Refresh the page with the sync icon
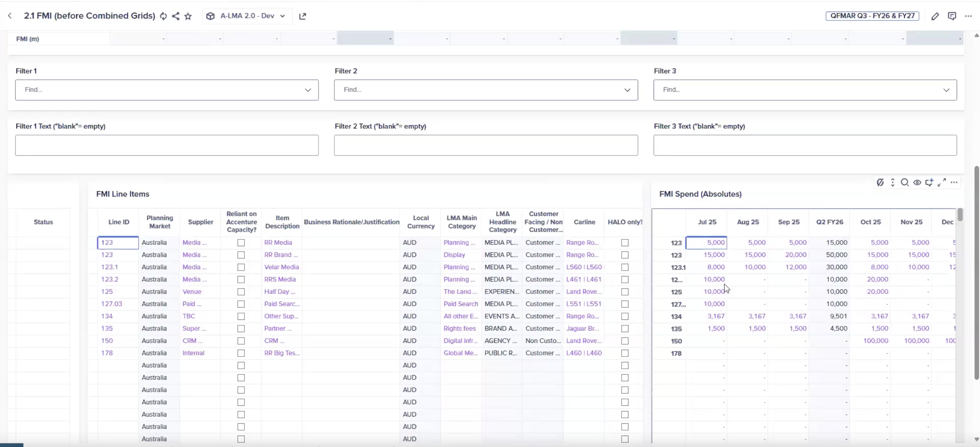This screenshot has height=447, width=980. [x=163, y=16]
